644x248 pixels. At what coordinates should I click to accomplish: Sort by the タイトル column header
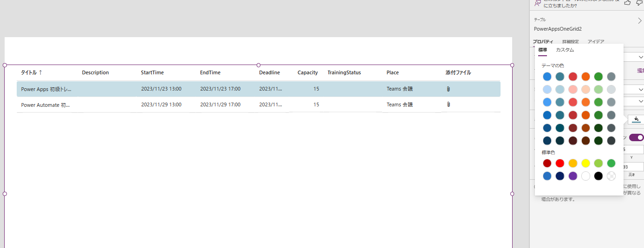click(32, 72)
